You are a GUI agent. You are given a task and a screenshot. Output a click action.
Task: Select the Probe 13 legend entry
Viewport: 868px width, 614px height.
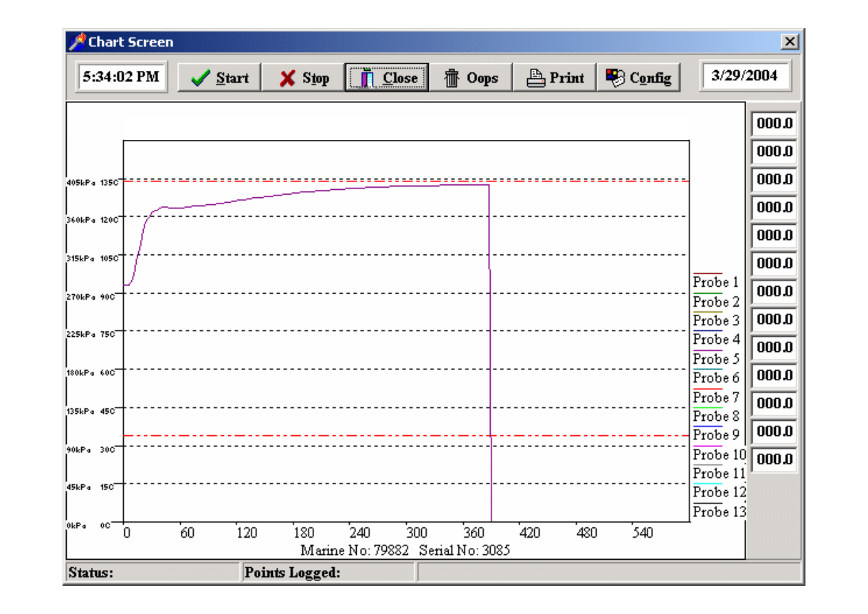(719, 512)
